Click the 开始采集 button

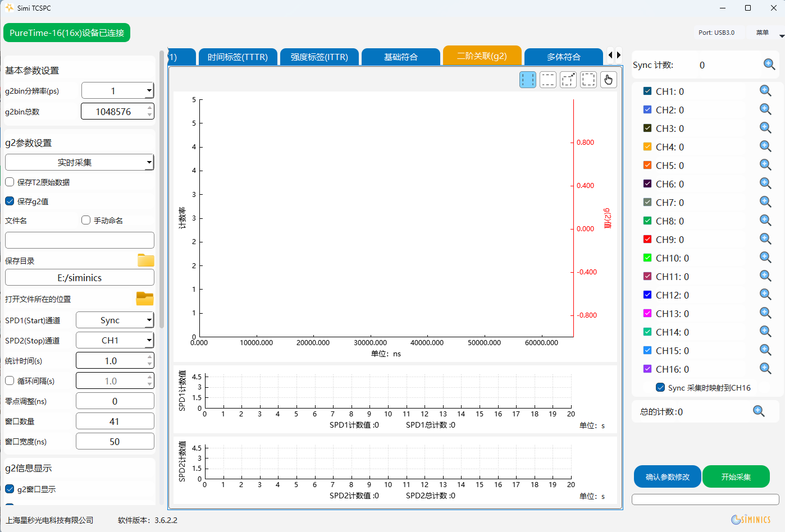click(x=736, y=476)
